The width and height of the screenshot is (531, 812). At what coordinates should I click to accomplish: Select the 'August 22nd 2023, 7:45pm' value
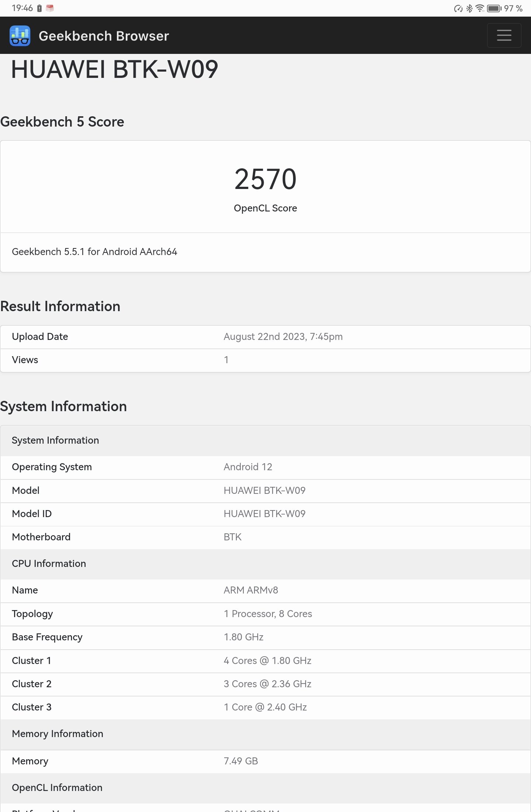pyautogui.click(x=283, y=337)
